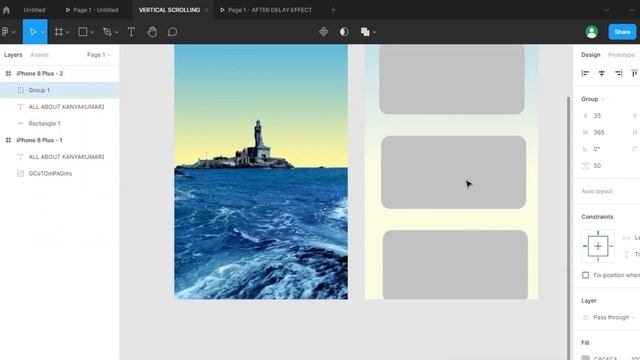Click the Share button
The width and height of the screenshot is (640, 360).
tap(622, 32)
